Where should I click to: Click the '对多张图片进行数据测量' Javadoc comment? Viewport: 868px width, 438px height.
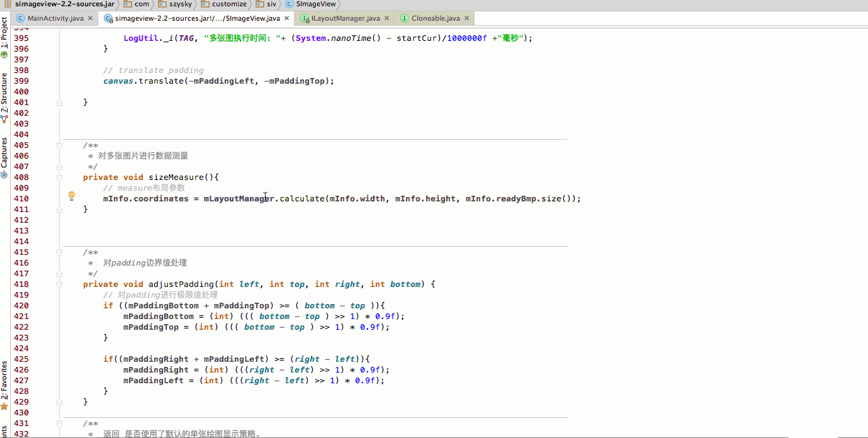[143, 156]
